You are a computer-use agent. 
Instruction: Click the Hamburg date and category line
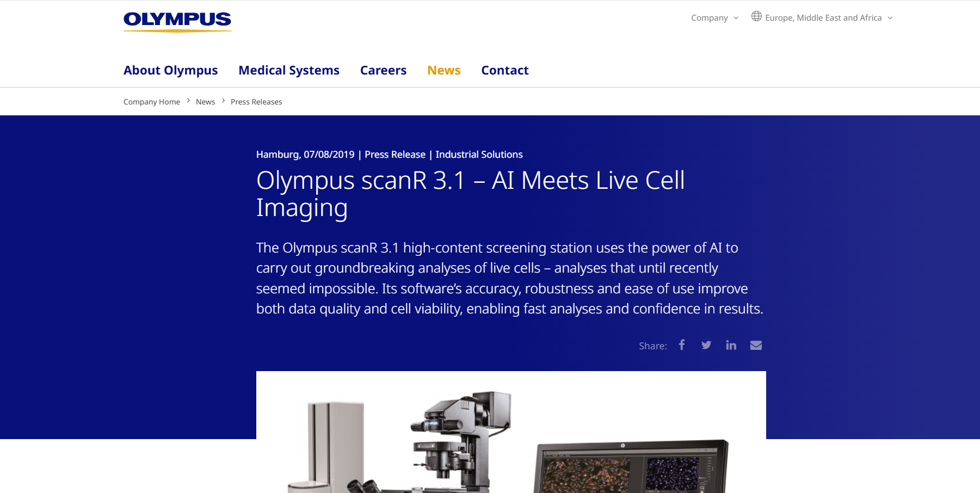390,155
